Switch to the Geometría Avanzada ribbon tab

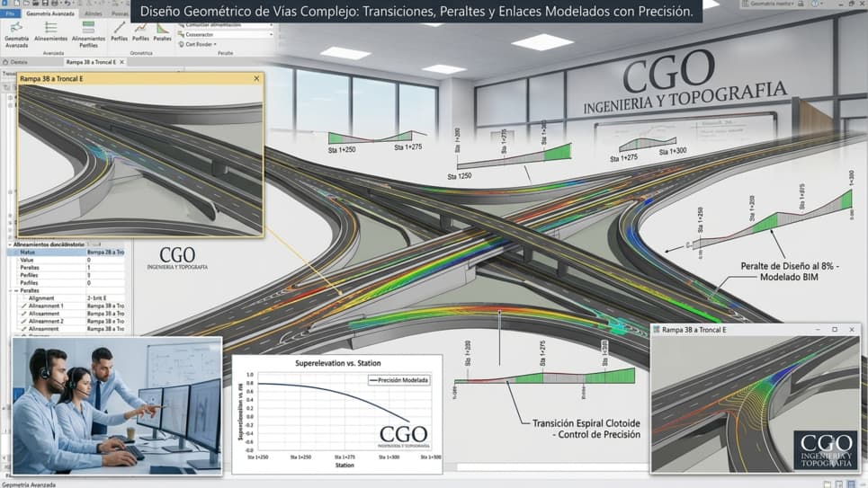coord(50,13)
